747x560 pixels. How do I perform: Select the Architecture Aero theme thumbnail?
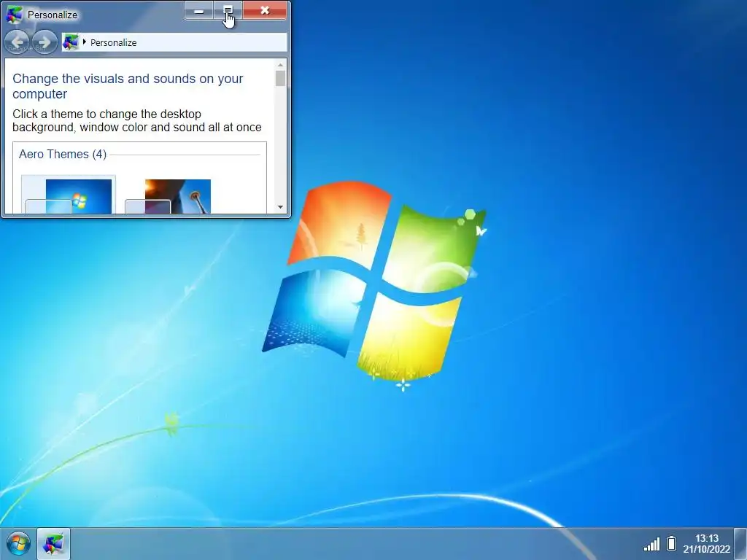168,196
